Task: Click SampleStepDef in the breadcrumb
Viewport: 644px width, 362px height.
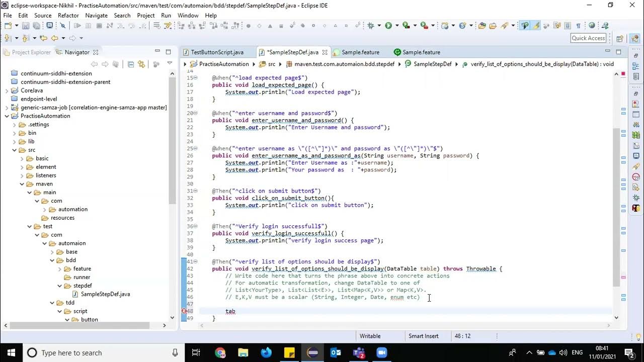Action: click(432, 64)
